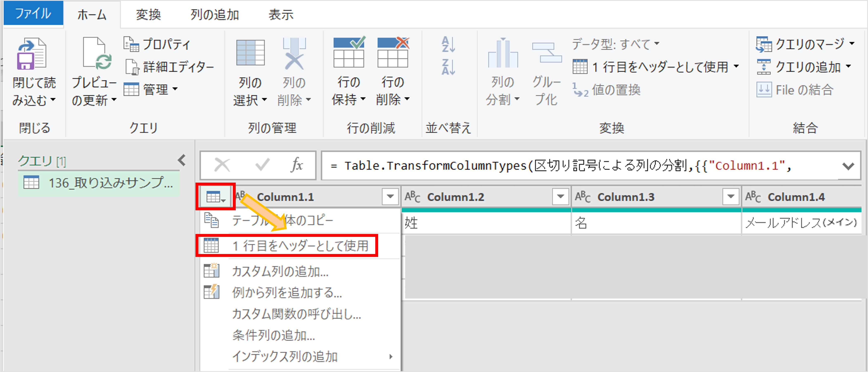
Task: Cancel the formula with the X icon
Action: [222, 165]
